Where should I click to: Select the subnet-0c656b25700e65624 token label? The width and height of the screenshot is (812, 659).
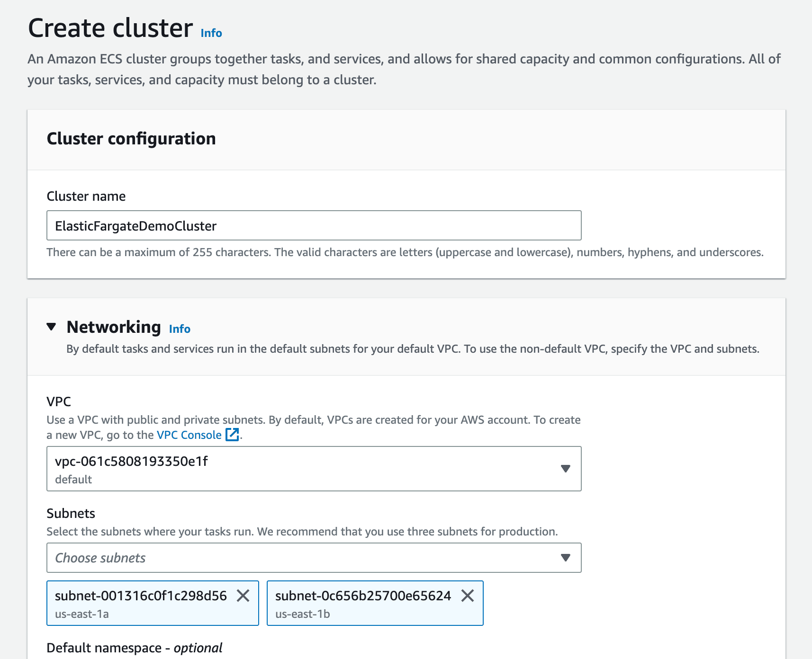click(x=363, y=596)
